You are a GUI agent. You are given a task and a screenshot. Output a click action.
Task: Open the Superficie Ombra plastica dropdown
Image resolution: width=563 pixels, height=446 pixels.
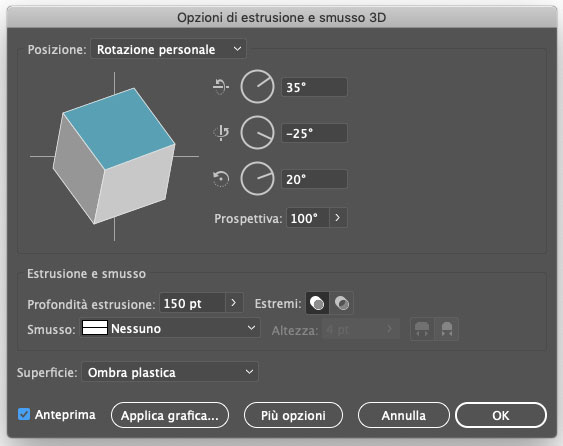click(x=170, y=372)
